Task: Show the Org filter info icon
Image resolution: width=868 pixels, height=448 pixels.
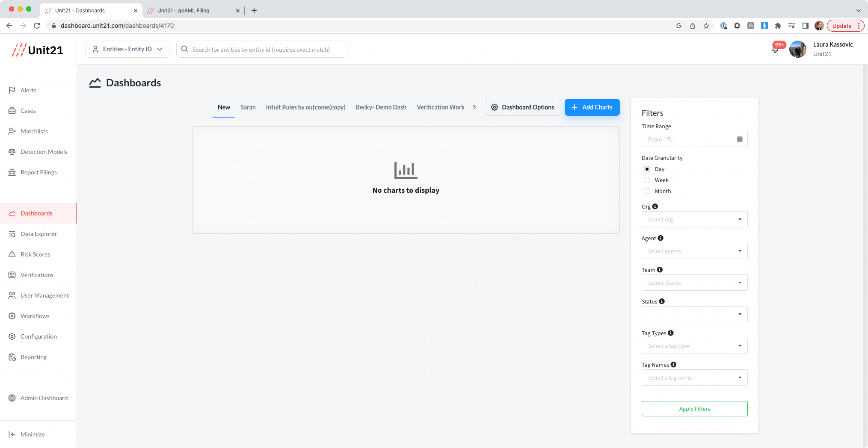Action: tap(655, 206)
